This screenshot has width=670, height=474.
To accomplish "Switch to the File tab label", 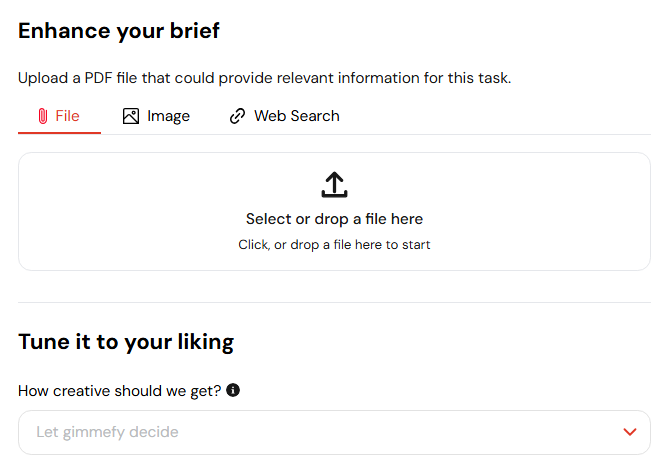I will pyautogui.click(x=68, y=116).
